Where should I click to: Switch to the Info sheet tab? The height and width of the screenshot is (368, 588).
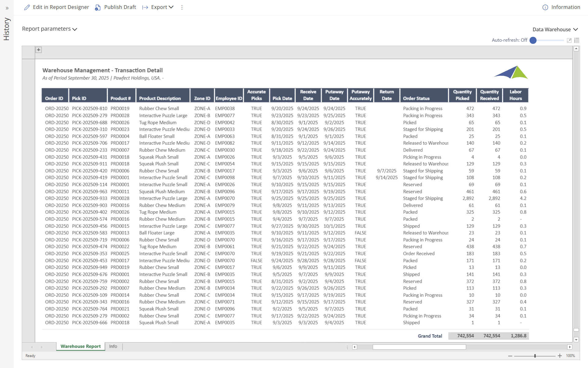pyautogui.click(x=113, y=346)
